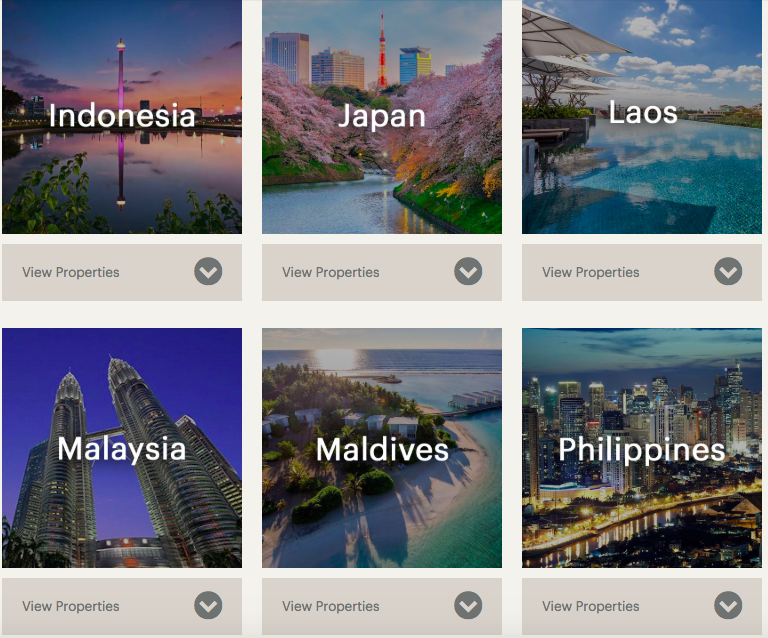Open View Properties dropdown for Philippines
Screen dimensions: 768x638
(x=642, y=606)
